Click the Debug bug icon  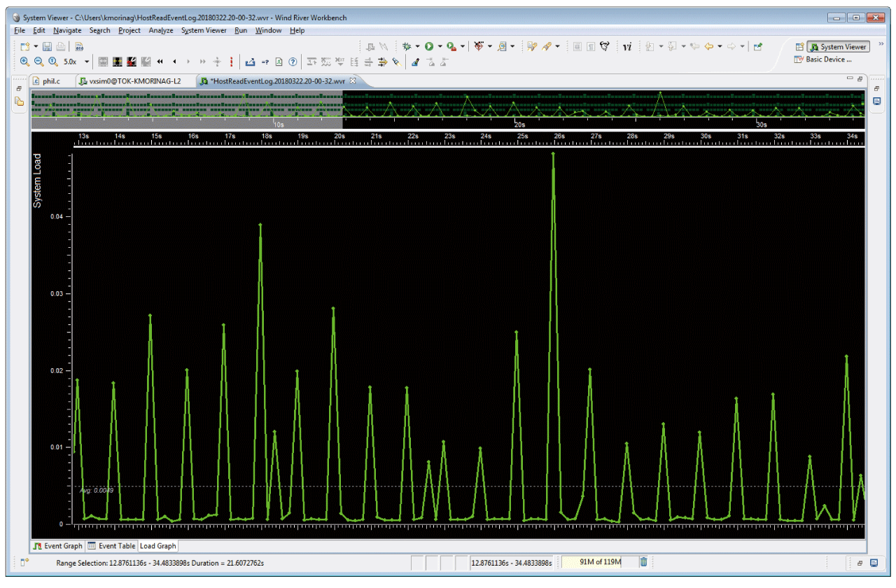point(406,46)
